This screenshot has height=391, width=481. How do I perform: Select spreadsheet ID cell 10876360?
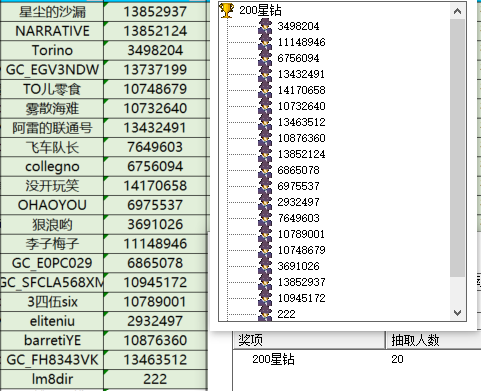pyautogui.click(x=155, y=340)
